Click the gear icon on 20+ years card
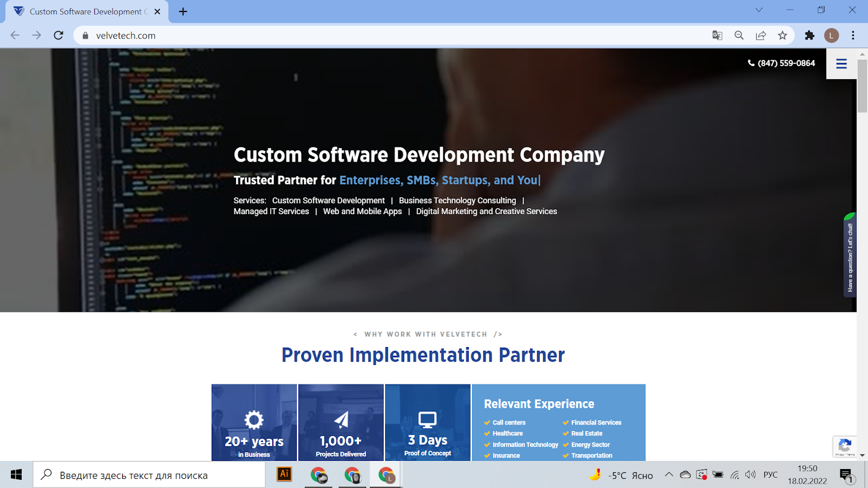This screenshot has width=868, height=488. pyautogui.click(x=254, y=420)
